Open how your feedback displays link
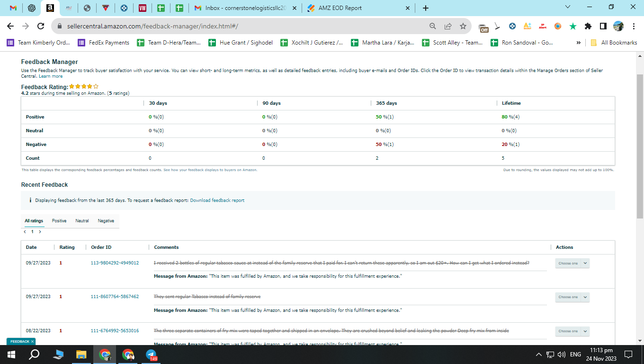Screen dimensions: 644x364 [210, 170]
